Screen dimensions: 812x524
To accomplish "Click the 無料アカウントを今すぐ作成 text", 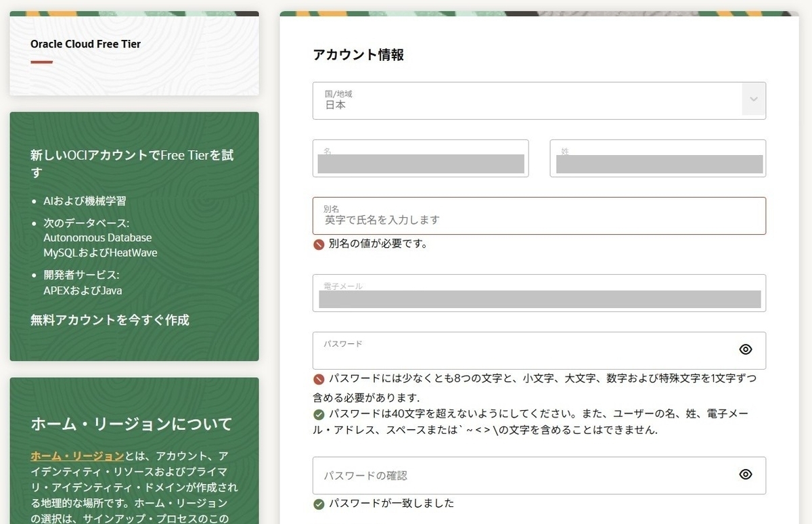I will pyautogui.click(x=110, y=320).
